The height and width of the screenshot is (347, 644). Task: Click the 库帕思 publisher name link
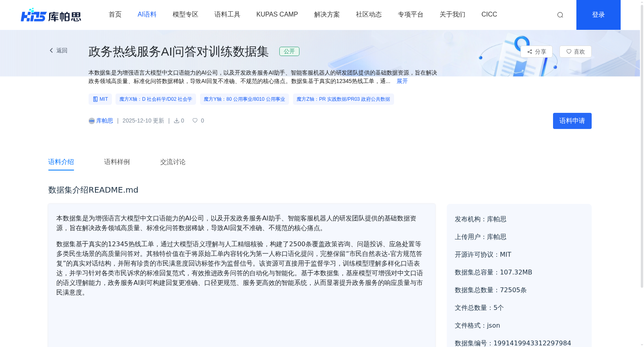(x=105, y=121)
